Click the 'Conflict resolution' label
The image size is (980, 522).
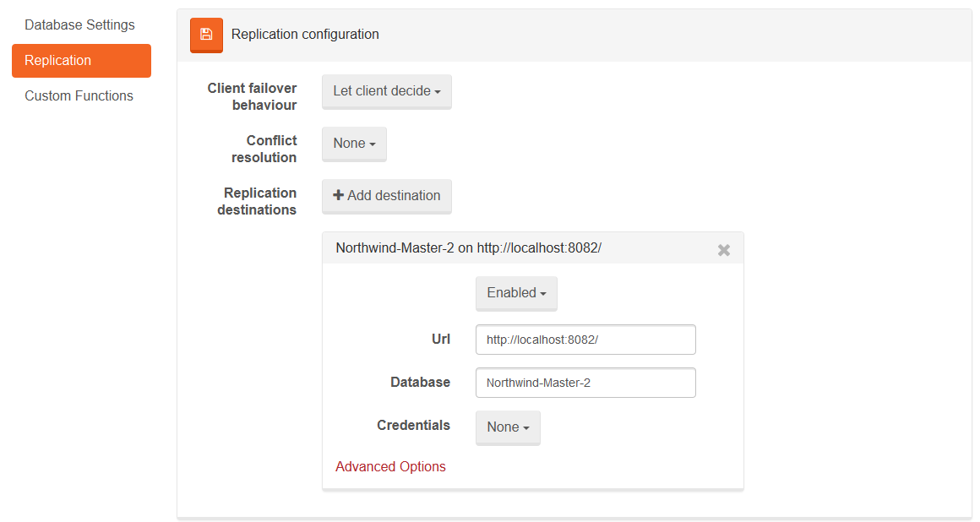(x=264, y=150)
